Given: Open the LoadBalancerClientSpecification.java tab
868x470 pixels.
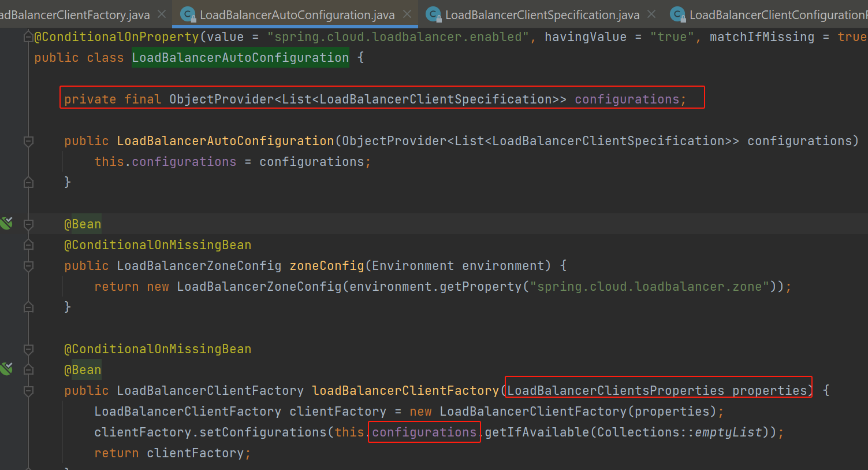Looking at the screenshot, I should [x=542, y=14].
